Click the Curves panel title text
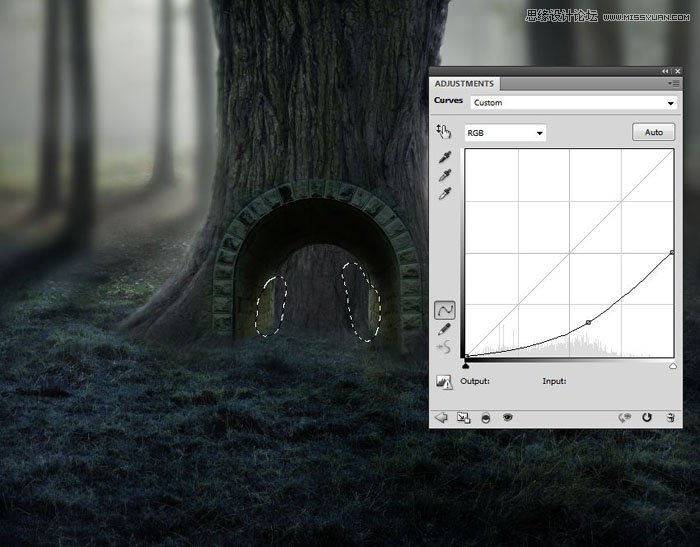 tap(448, 100)
